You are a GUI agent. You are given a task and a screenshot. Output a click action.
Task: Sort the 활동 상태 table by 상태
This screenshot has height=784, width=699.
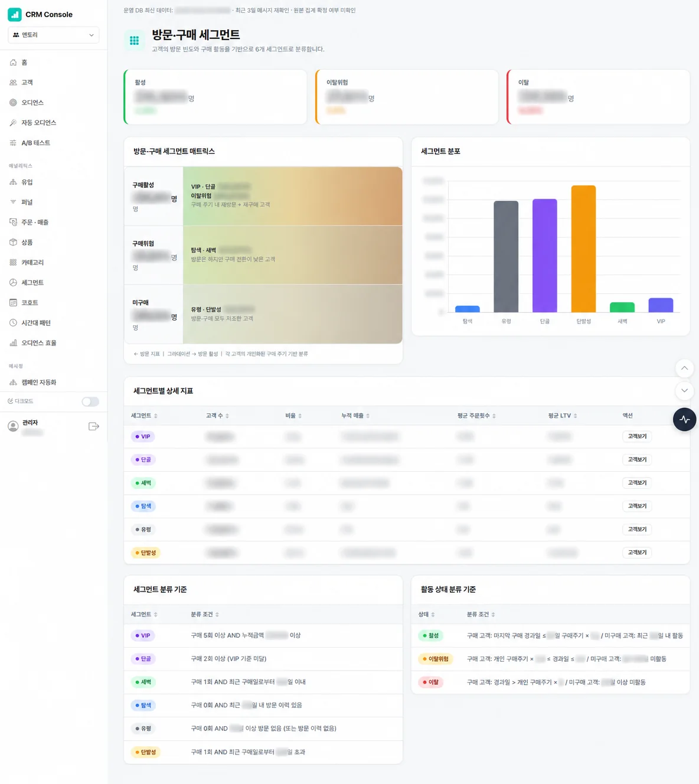[427, 615]
